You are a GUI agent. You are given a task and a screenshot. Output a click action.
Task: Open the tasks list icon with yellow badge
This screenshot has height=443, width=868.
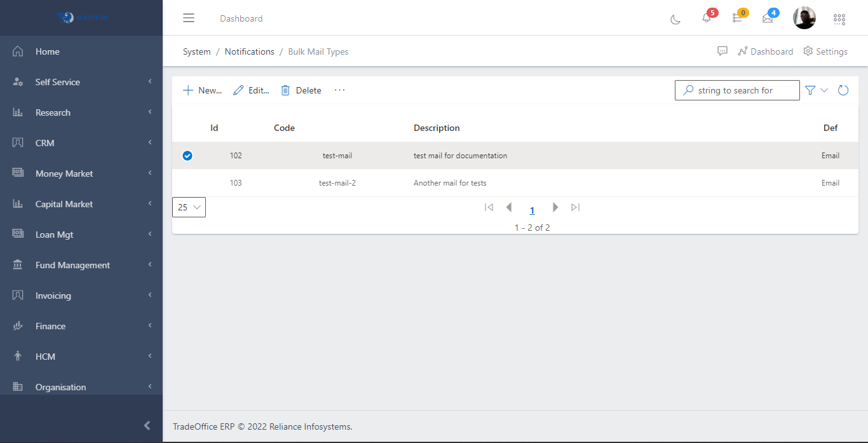(737, 18)
